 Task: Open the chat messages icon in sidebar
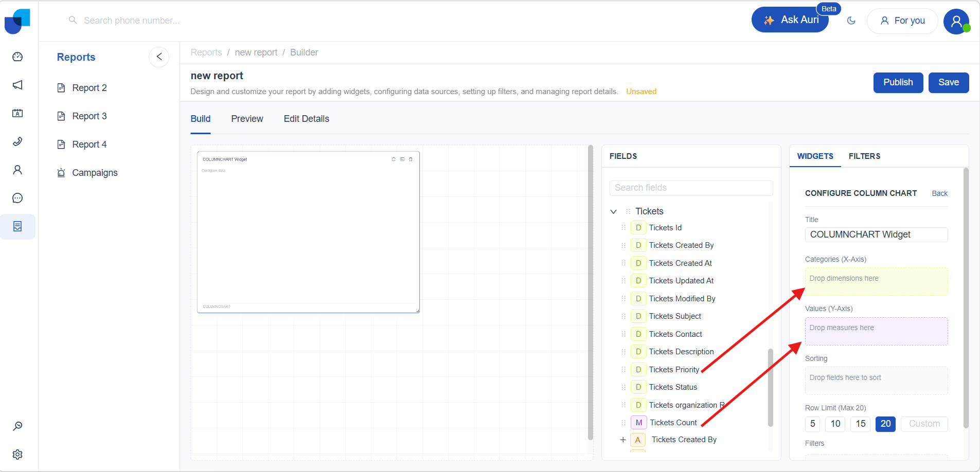coord(17,198)
